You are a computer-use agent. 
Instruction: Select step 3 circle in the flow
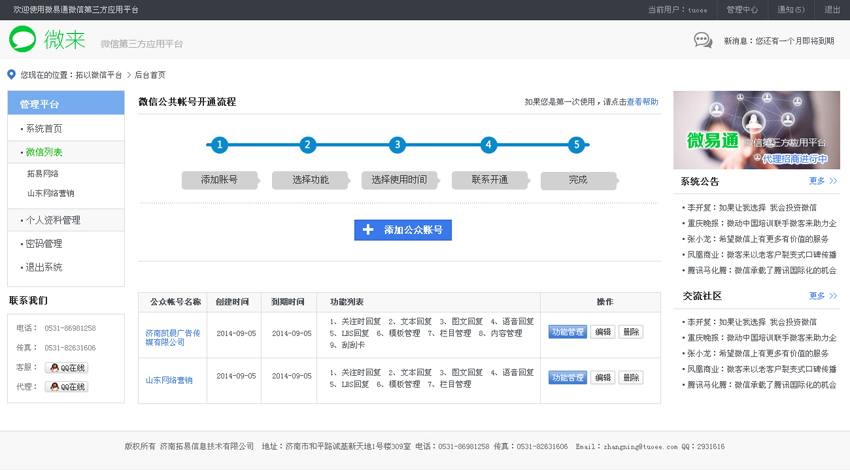coord(397,145)
